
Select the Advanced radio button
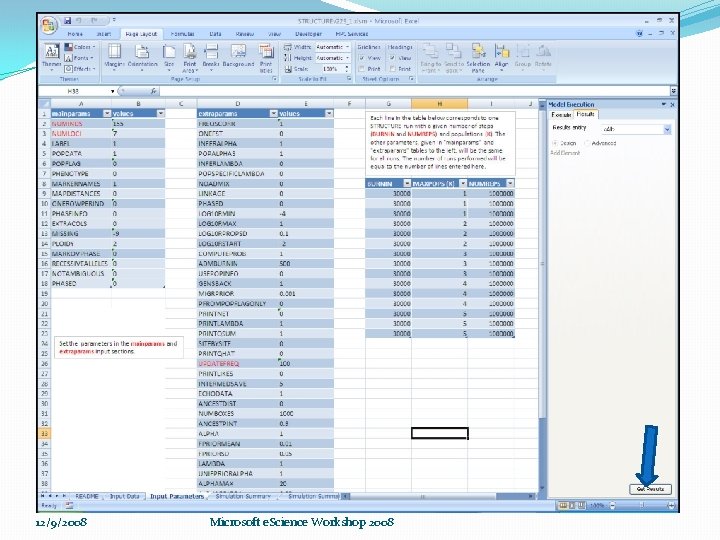point(586,143)
